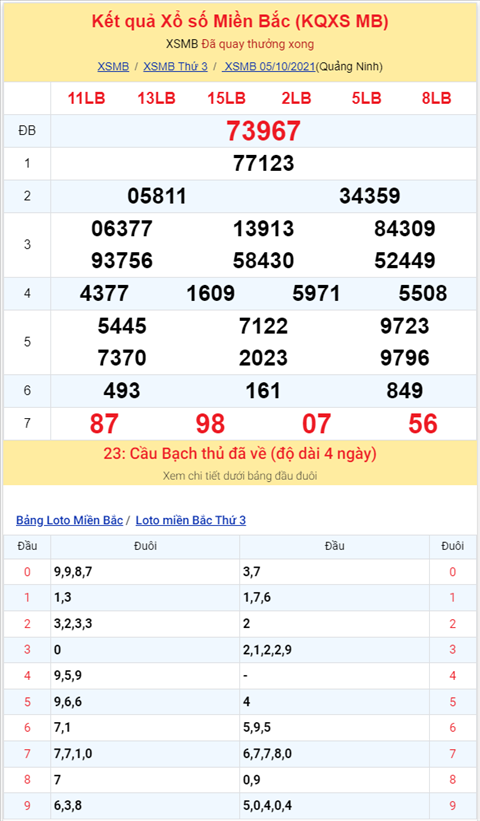This screenshot has width=480, height=821.
Task: Click second prize number 34359
Action: pos(370,196)
